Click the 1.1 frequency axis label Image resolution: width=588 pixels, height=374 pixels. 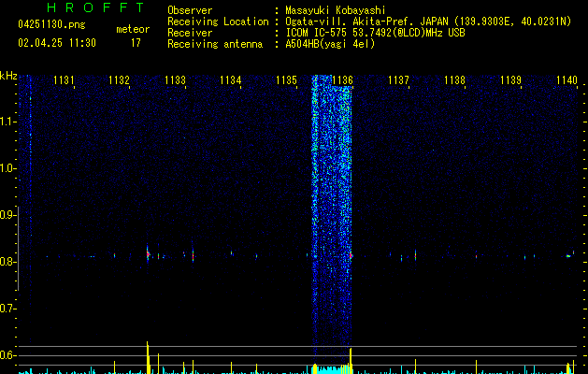pyautogui.click(x=7, y=122)
